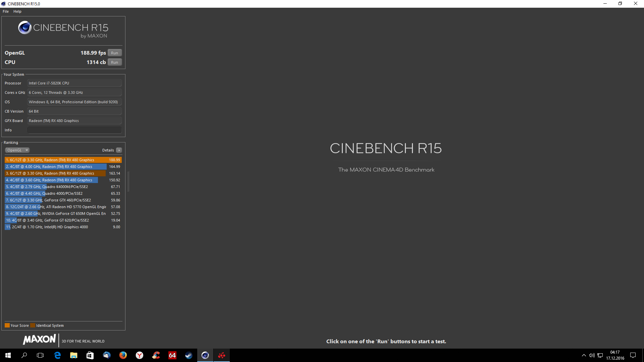
Task: Click the Identical System brown legend swatch
Action: pos(33,325)
